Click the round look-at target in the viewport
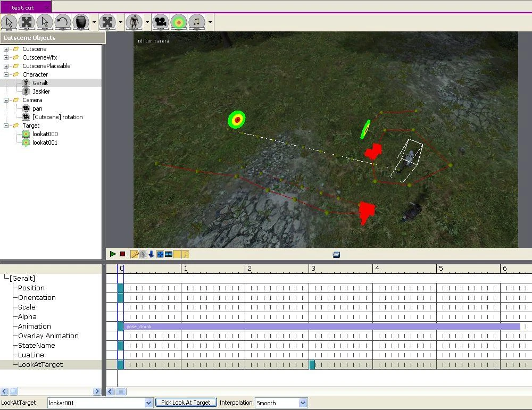 click(x=237, y=119)
